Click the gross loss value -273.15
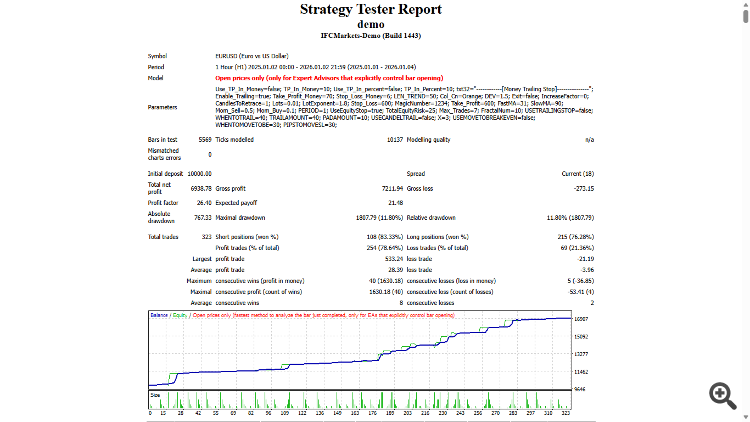 click(x=584, y=189)
